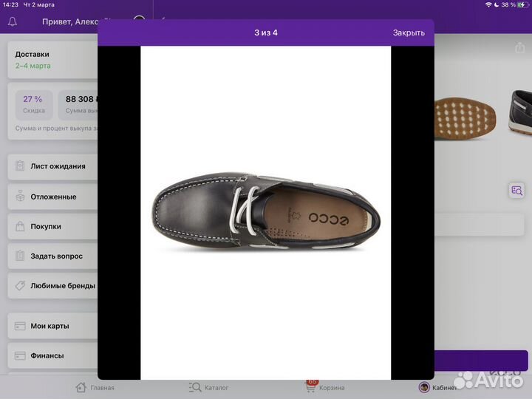The height and width of the screenshot is (399, 532).
Task: Open Корзина cart tab
Action: [325, 387]
